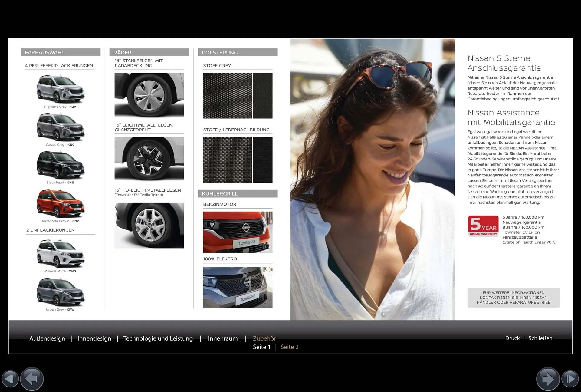Open the Innendesign section
Image resolution: width=581 pixels, height=392 pixels.
tap(94, 338)
